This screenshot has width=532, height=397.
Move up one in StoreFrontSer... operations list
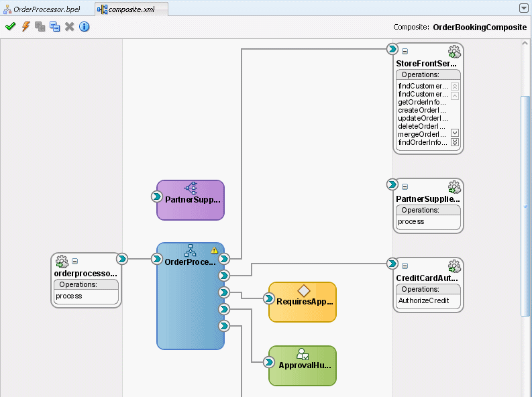click(455, 96)
